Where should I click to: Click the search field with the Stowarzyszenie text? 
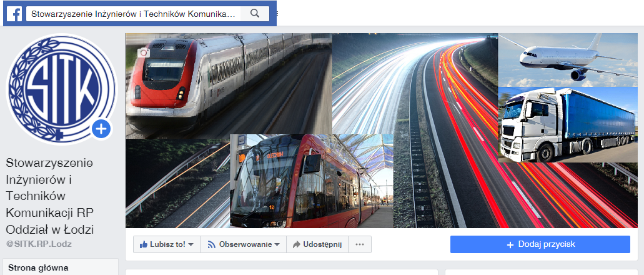(x=134, y=14)
